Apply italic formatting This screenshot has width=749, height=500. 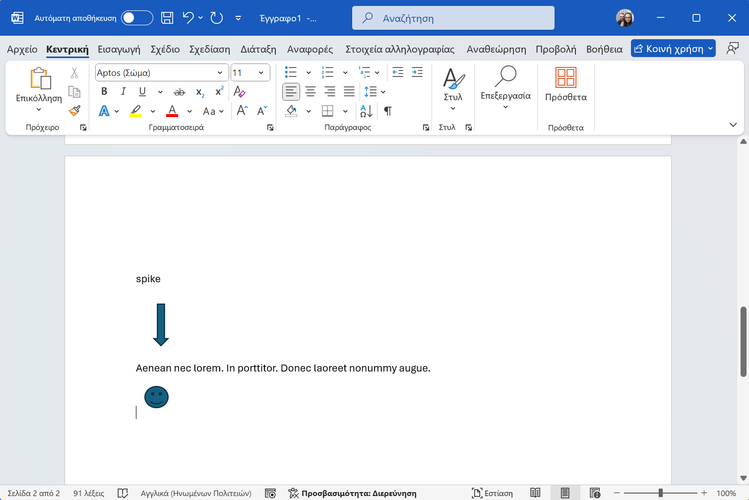[x=123, y=91]
